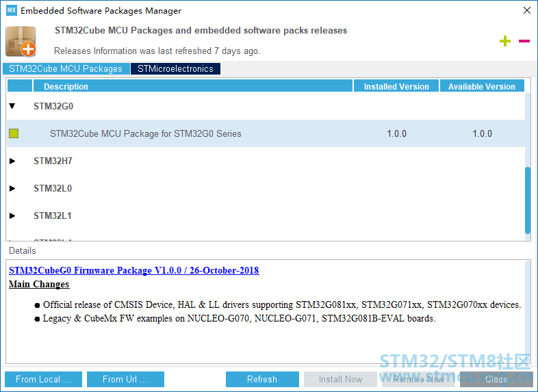This screenshot has height=392, width=538.
Task: Click the Description column header
Action: pos(193,86)
